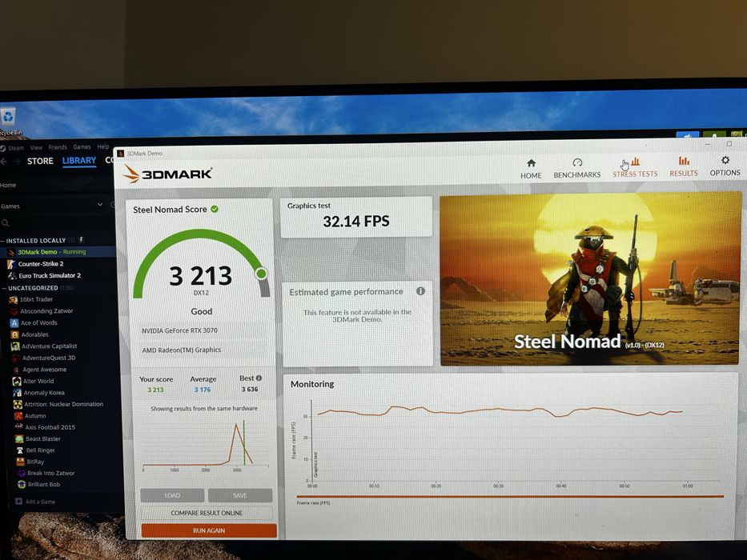
Task: Open the Stress Tests tab
Action: pyautogui.click(x=635, y=168)
